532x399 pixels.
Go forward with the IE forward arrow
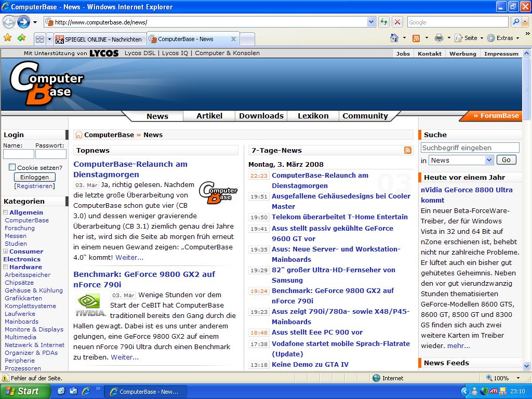(x=23, y=22)
